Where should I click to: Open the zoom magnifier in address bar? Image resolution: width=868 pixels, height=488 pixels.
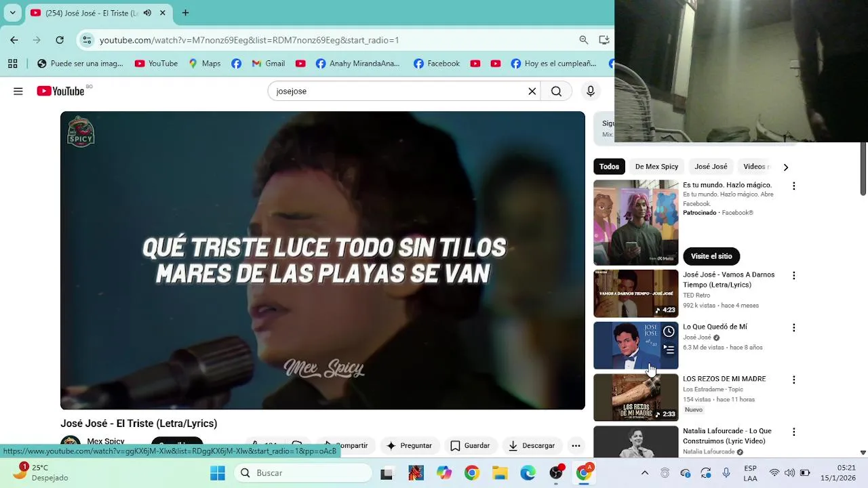(583, 40)
